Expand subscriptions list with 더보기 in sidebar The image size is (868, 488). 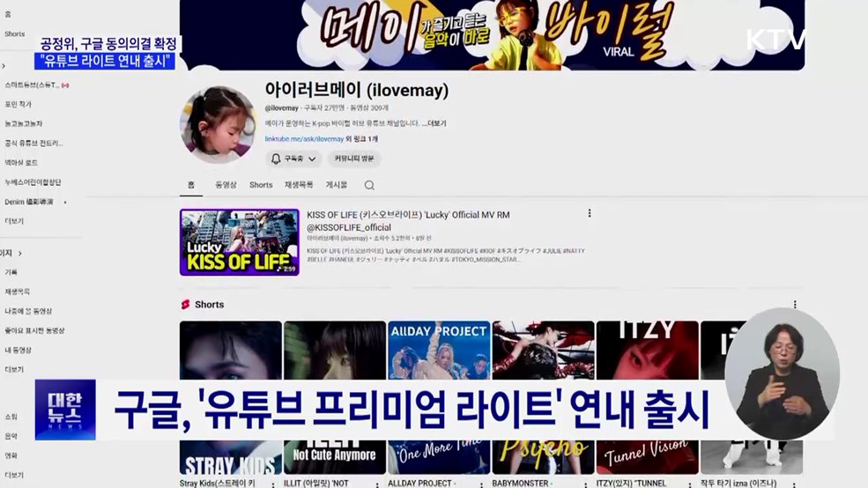point(14,221)
